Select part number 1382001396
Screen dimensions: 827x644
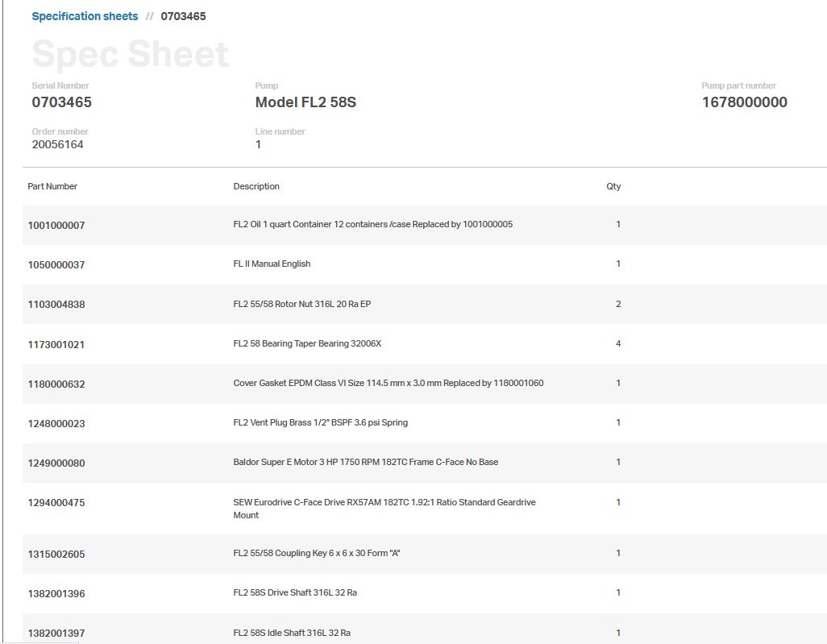click(56, 594)
